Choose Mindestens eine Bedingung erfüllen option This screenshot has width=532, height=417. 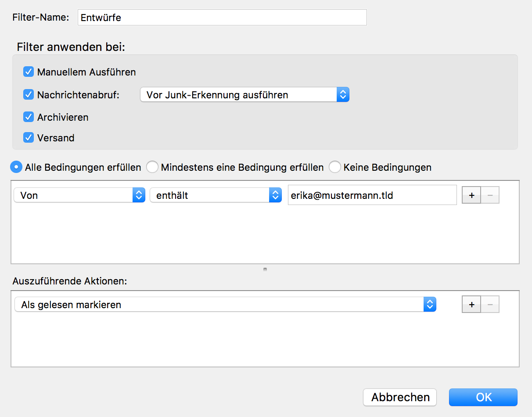(152, 167)
